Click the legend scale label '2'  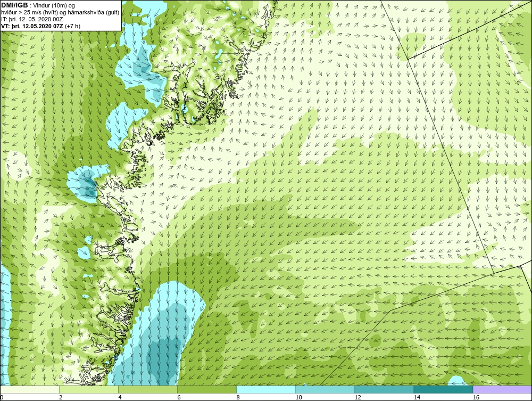[x=61, y=397]
